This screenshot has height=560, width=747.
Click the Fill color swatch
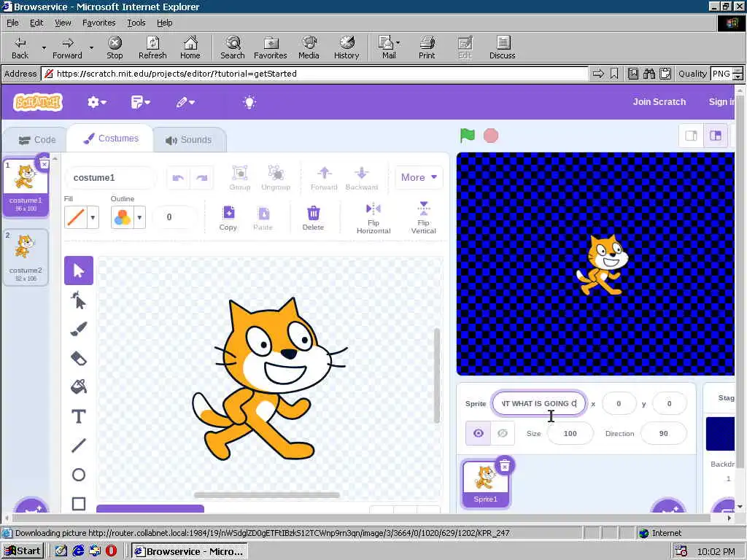pos(76,217)
